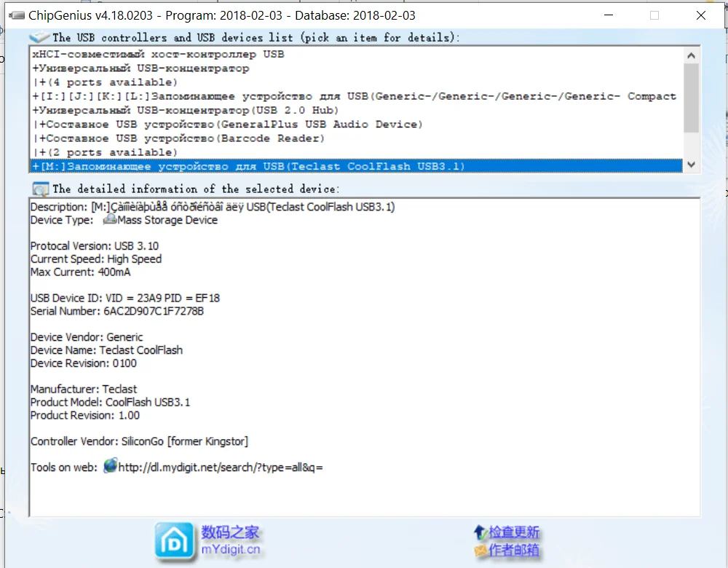Minimize the ChipGenius window
728x568 pixels.
coord(608,15)
